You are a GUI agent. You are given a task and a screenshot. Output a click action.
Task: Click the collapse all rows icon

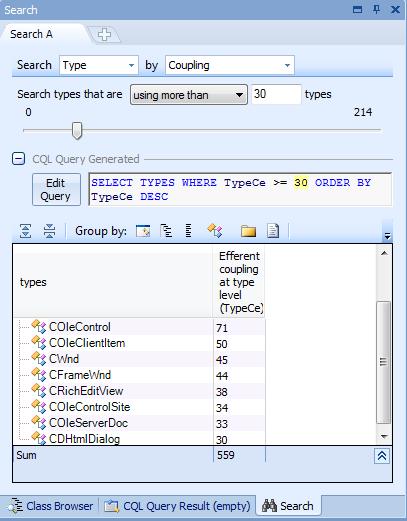click(x=49, y=231)
